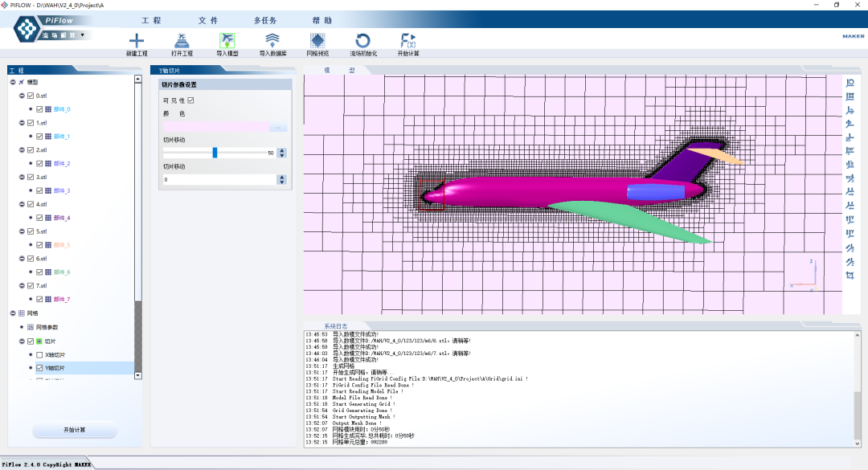Click the top icon in viewport's right toolbar
The width and height of the screenshot is (868, 470).
(x=850, y=83)
